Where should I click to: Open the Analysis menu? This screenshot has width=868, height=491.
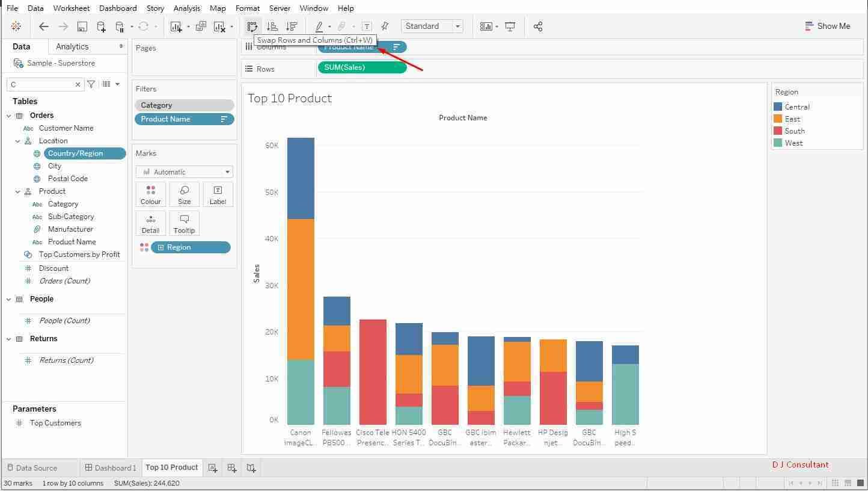coord(186,8)
